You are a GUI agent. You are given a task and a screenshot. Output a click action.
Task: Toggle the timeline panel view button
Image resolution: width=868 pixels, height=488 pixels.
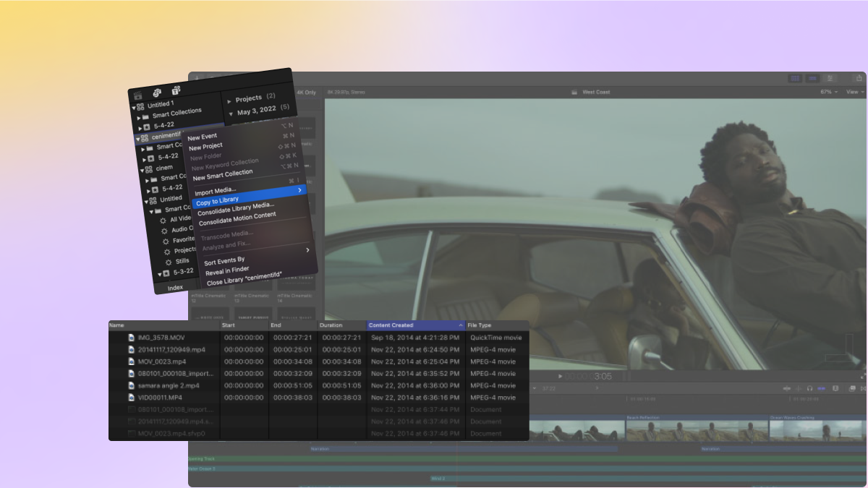pyautogui.click(x=812, y=78)
